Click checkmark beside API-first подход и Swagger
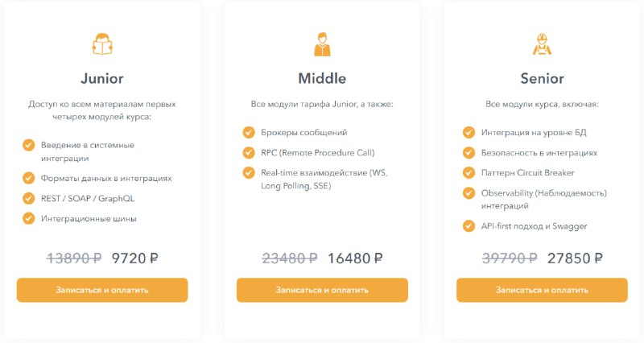The height and width of the screenshot is (343, 644). click(x=469, y=226)
